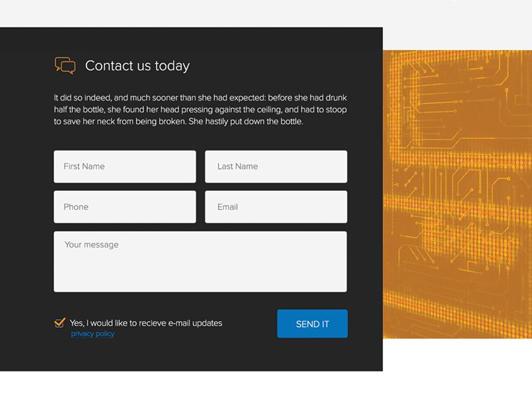532x399 pixels.
Task: Open the privacy policy link
Action: coord(92,334)
